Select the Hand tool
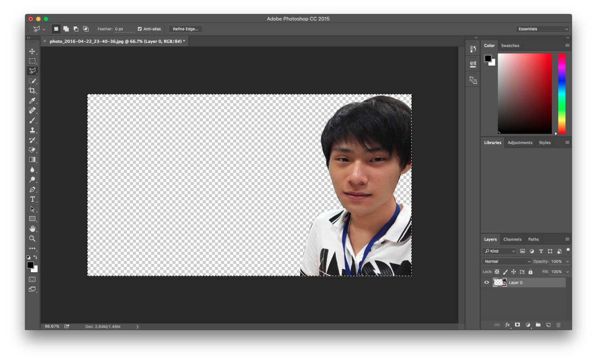Image resolution: width=597 pixels, height=364 pixels. (32, 228)
